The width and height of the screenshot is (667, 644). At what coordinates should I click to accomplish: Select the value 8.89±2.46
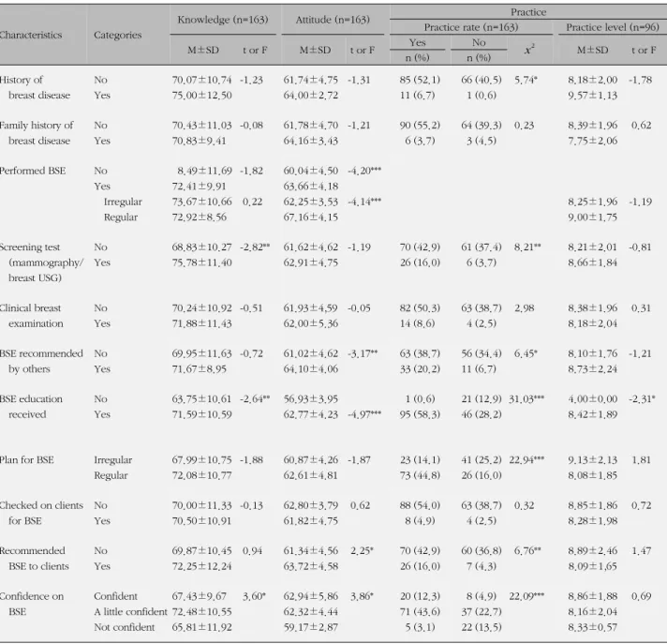593,551
